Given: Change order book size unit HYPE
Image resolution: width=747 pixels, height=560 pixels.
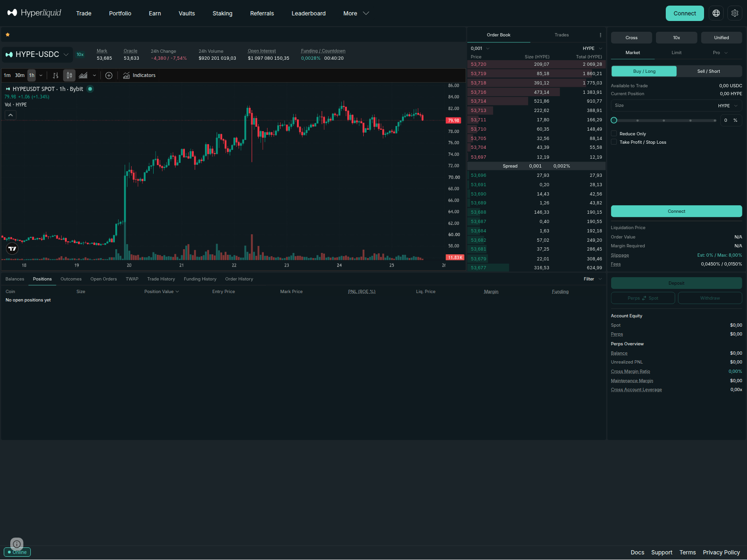Looking at the screenshot, I should (592, 49).
